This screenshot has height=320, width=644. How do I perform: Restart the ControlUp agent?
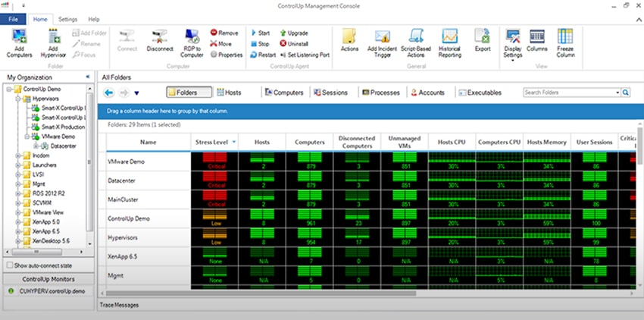[263, 55]
